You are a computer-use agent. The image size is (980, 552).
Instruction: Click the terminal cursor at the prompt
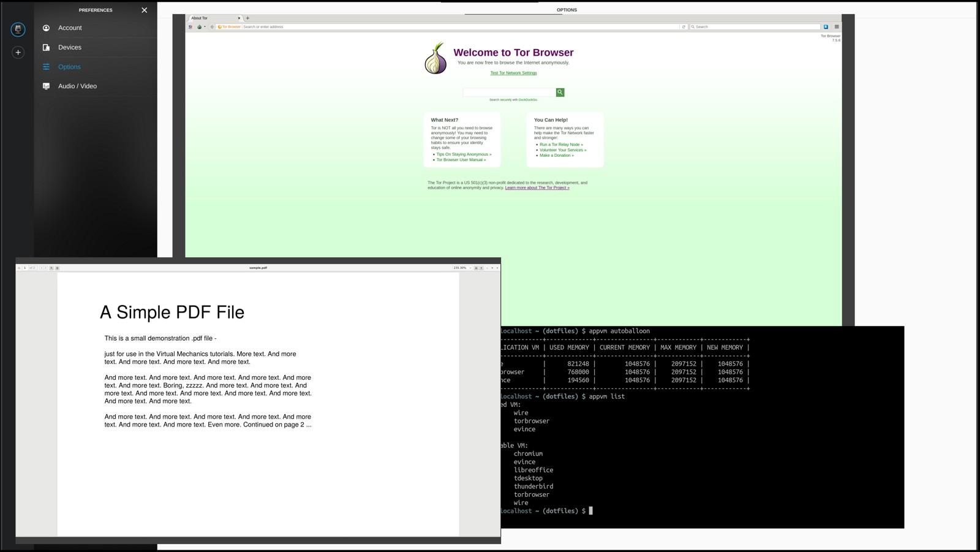click(x=590, y=511)
